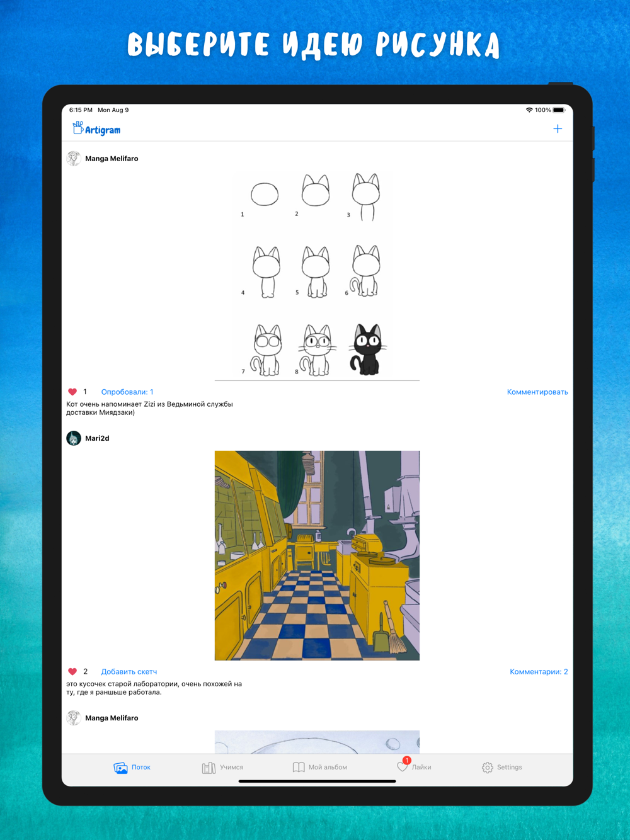This screenshot has height=840, width=630.
Task: Tap the battery status icon
Action: 559,110
